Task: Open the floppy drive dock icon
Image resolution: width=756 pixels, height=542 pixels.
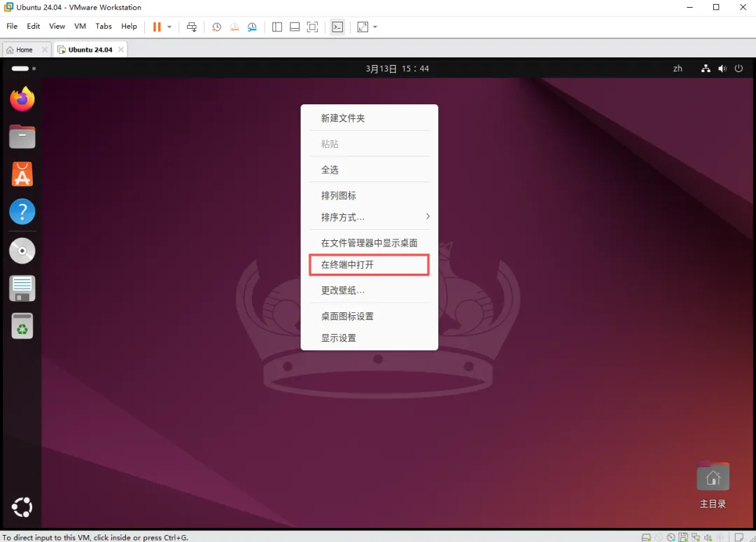Action: pyautogui.click(x=22, y=289)
